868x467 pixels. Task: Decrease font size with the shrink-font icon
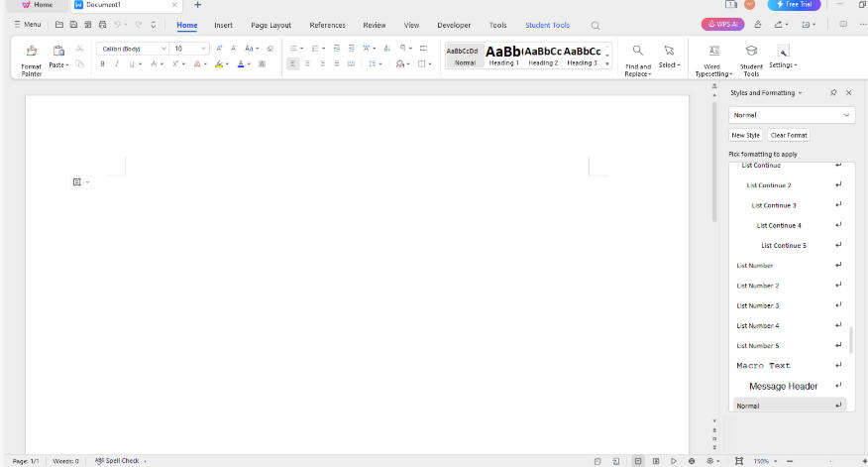[234, 49]
